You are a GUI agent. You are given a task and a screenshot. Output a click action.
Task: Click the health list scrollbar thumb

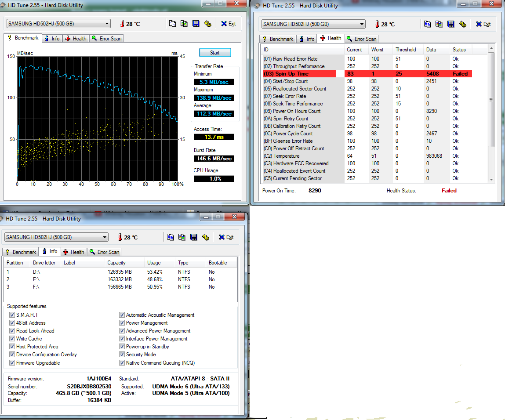click(491, 100)
